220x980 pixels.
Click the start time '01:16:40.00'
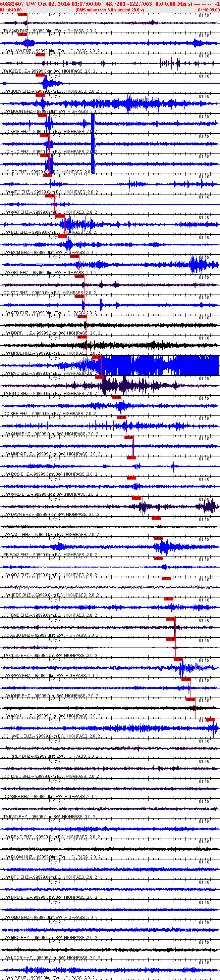(11, 10)
